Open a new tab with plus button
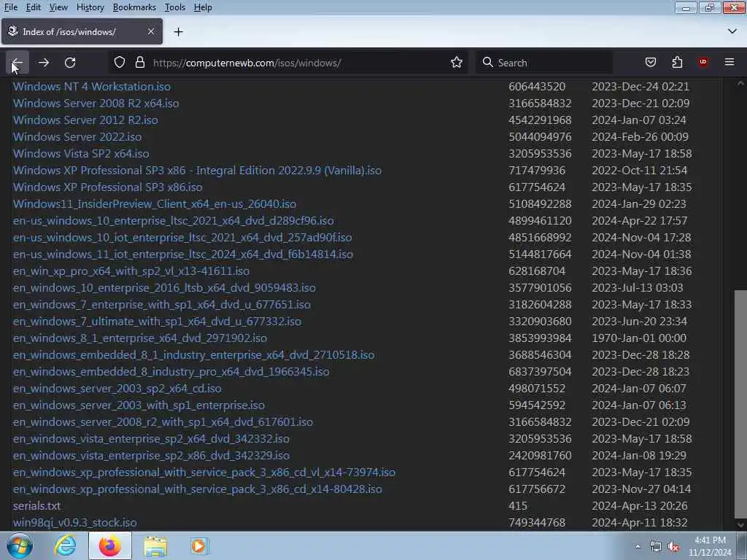 (x=178, y=32)
